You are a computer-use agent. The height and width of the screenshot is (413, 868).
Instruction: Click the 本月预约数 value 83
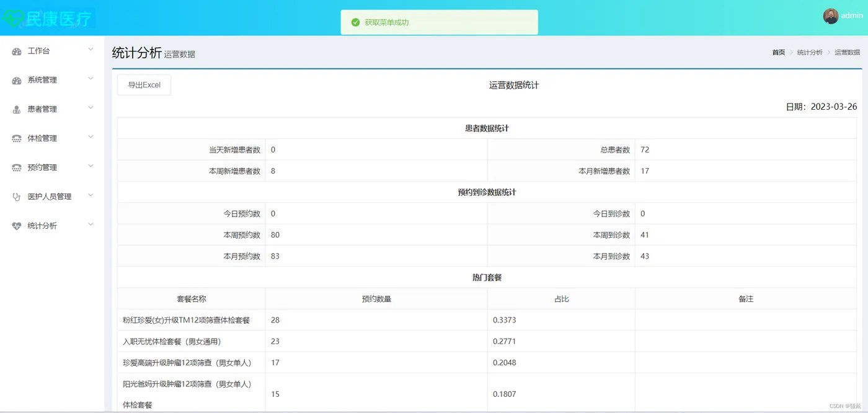[275, 256]
